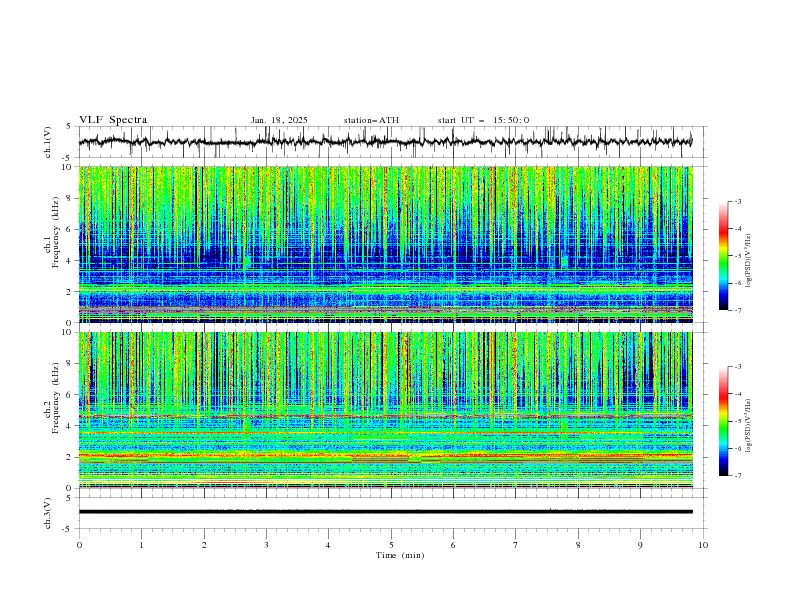Click the 'Time (min)' axis label
Screen dimensions: 792x612
(x=400, y=555)
